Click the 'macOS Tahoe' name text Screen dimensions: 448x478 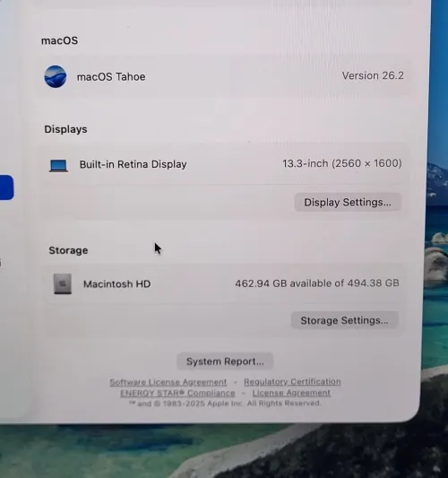[111, 77]
